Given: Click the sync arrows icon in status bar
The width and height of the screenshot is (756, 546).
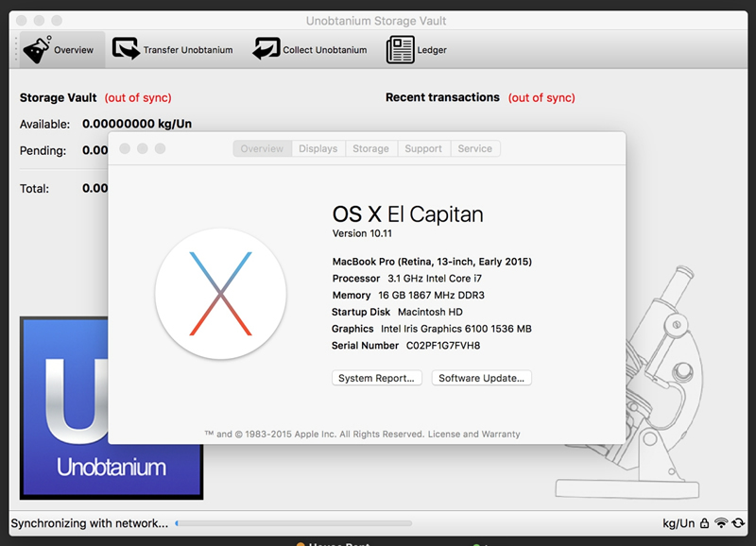Looking at the screenshot, I should [x=738, y=523].
